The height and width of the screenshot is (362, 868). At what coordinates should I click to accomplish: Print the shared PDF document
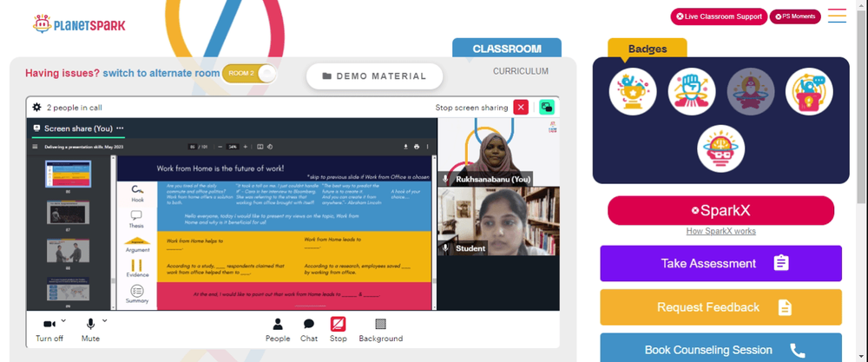pos(417,147)
